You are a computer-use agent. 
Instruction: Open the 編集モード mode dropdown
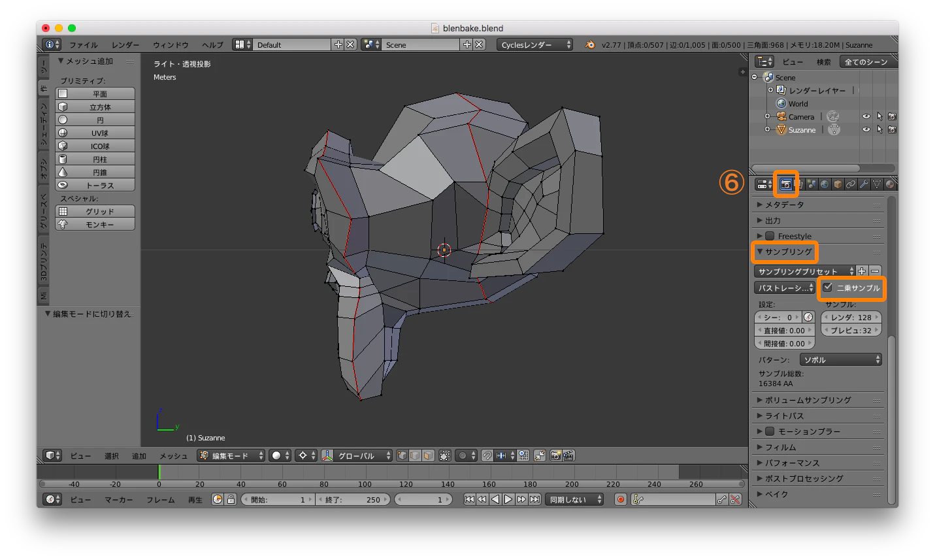click(x=231, y=455)
